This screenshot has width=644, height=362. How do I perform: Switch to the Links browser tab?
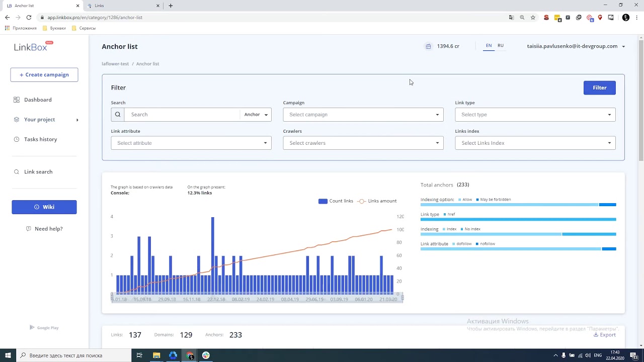pyautogui.click(x=124, y=6)
